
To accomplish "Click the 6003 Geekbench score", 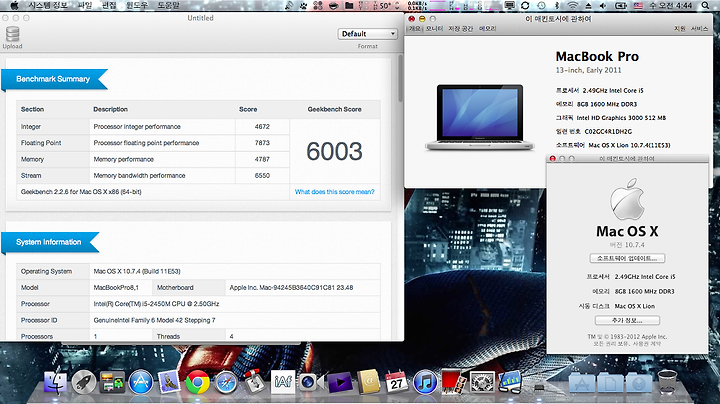I will [334, 152].
